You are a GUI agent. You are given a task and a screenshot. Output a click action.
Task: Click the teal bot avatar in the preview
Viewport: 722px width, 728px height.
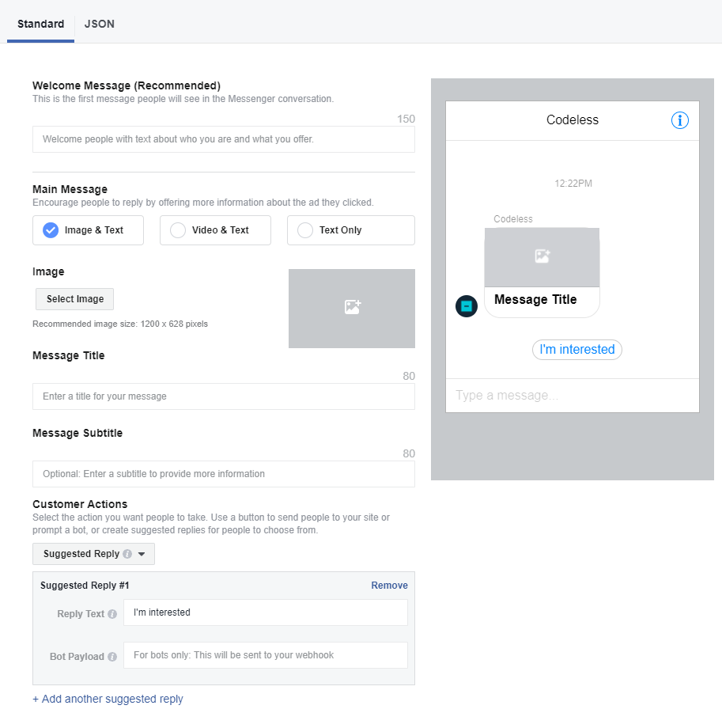(x=467, y=305)
